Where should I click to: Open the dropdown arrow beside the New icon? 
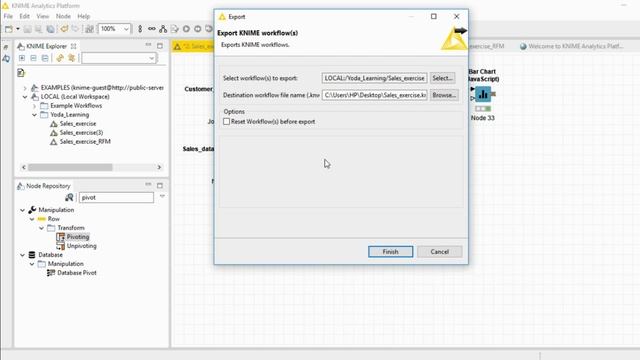18,29
